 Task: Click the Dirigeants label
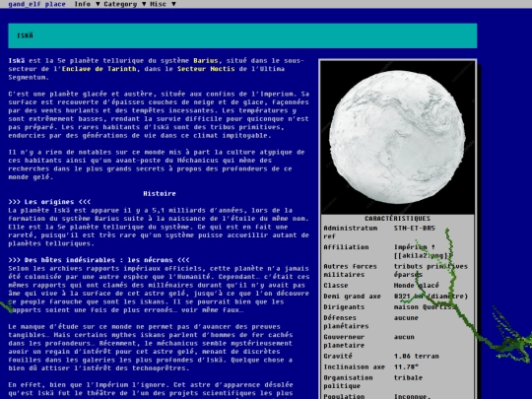tap(344, 307)
